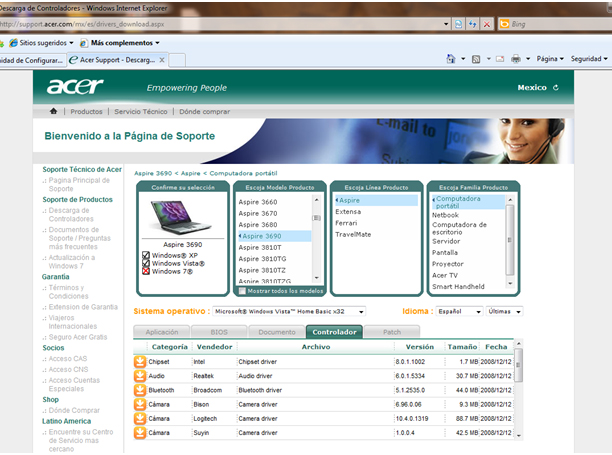Click the Aspire 3690 laptop thumbnail
The height and width of the screenshot is (455, 612).
click(x=181, y=217)
